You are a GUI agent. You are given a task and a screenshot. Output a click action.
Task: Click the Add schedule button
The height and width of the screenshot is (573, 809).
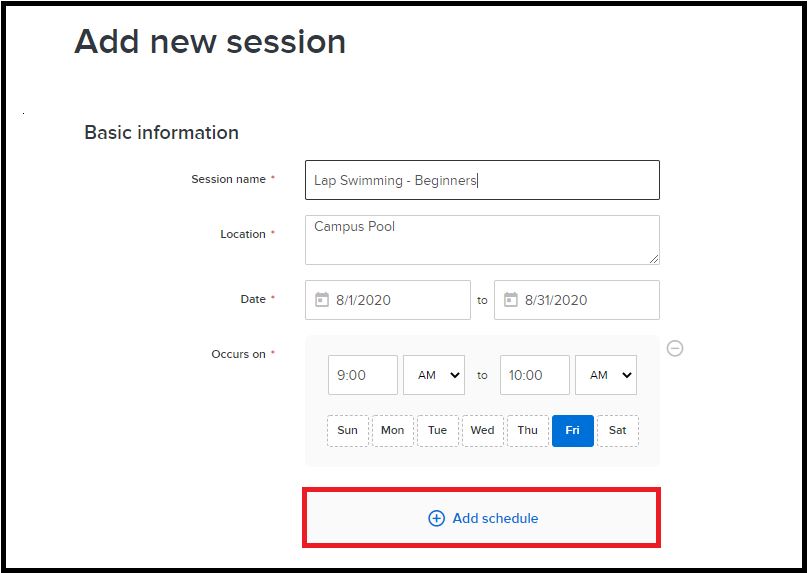click(481, 518)
